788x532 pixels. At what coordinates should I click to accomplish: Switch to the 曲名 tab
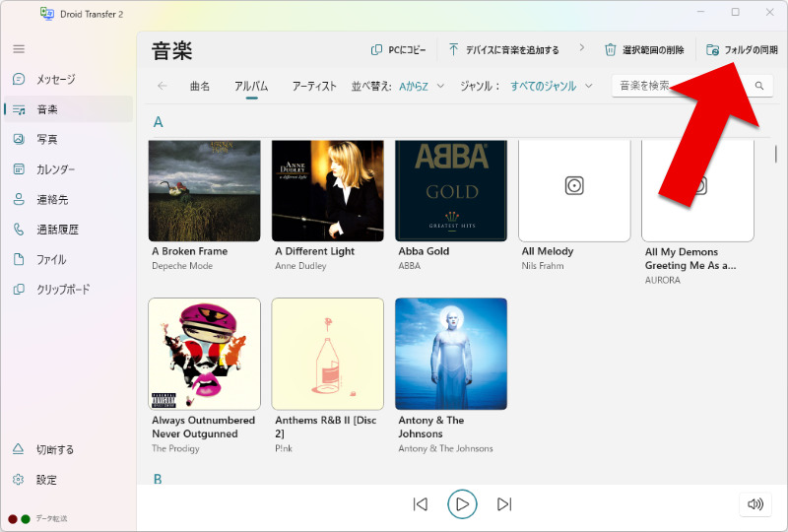tap(200, 86)
